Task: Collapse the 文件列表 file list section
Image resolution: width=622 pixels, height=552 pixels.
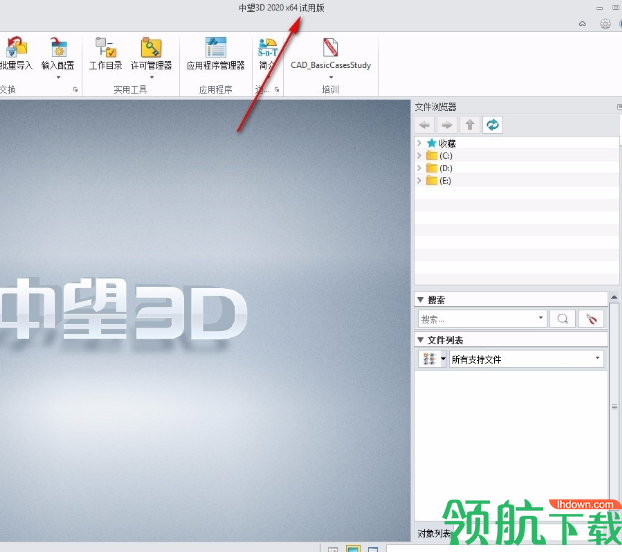Action: coord(420,340)
